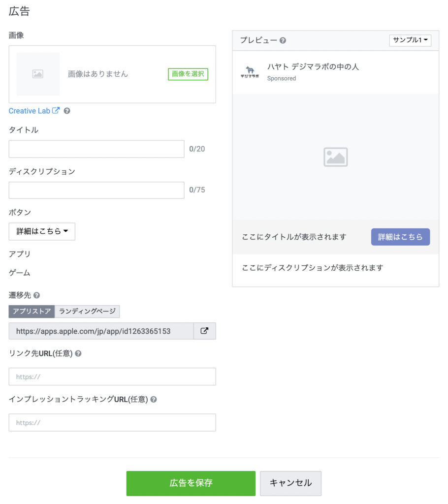
Task: Expand the button label options under ボタン
Action: tap(42, 231)
